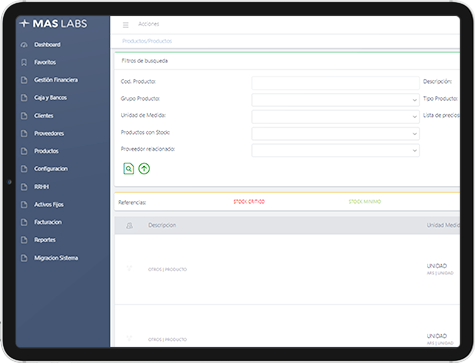
Task: Open Productos in the sidebar
Action: [46, 151]
